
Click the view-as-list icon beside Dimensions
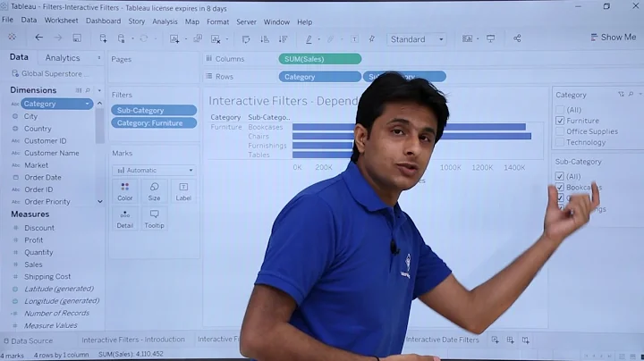point(79,90)
